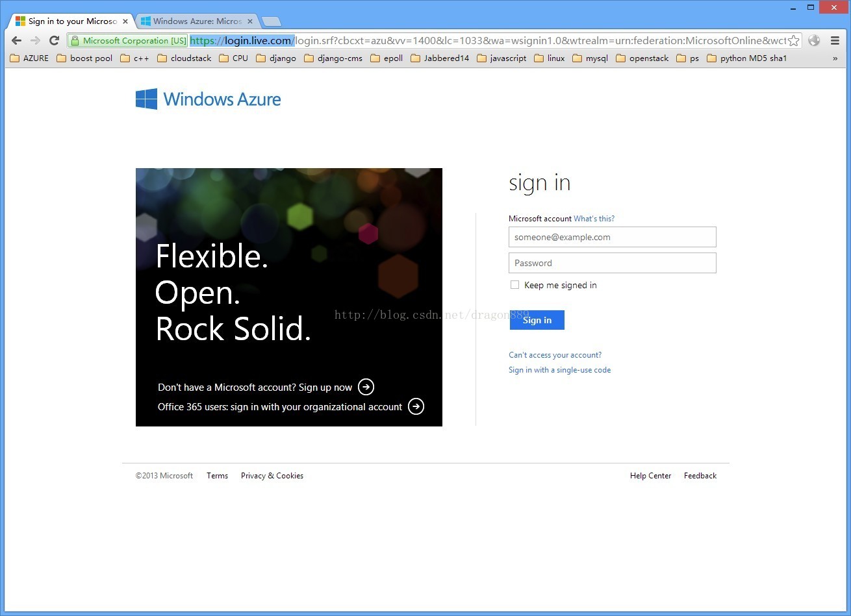Open the django bookmark folder

tap(276, 58)
